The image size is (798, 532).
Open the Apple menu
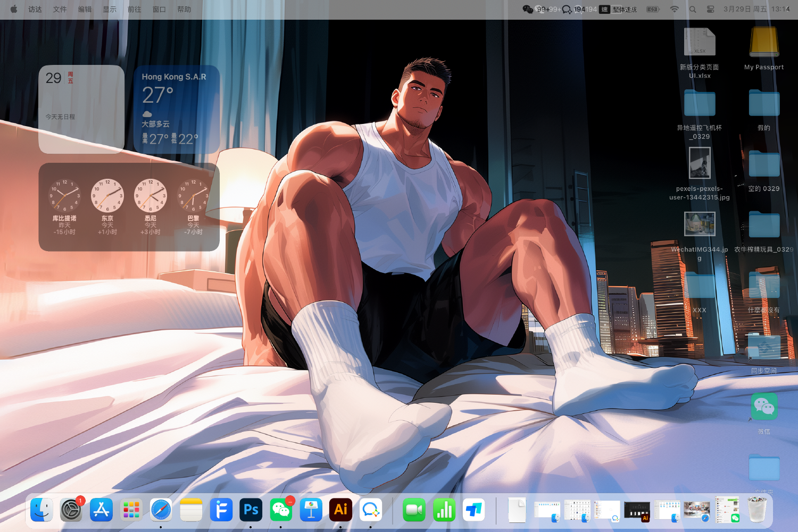14,9
